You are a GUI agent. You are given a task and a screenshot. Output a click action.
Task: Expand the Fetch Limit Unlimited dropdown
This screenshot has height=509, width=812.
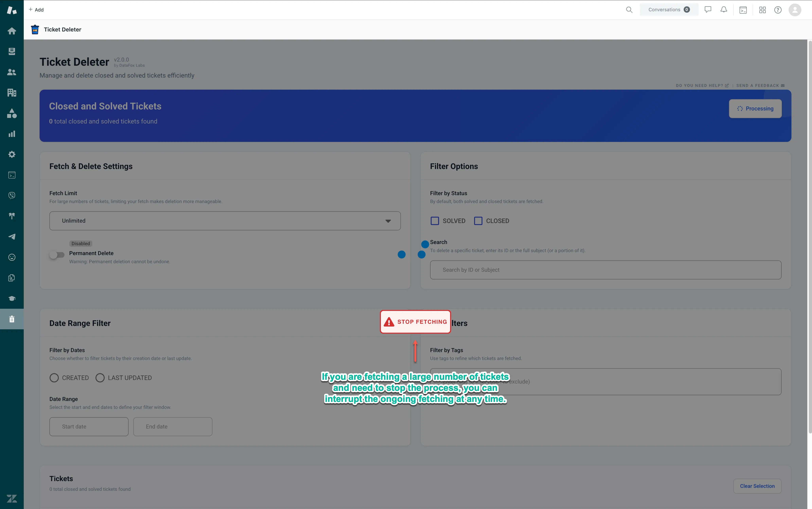(x=225, y=221)
